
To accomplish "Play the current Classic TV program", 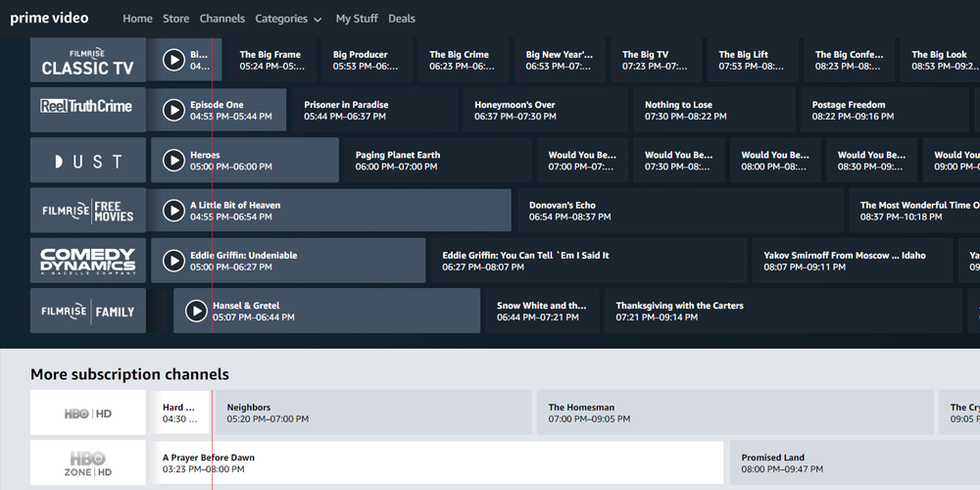I will [x=173, y=60].
